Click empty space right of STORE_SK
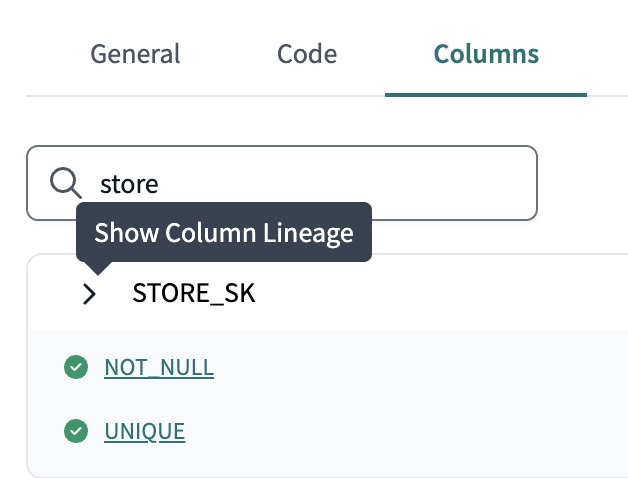The width and height of the screenshot is (628, 478). tap(450, 294)
